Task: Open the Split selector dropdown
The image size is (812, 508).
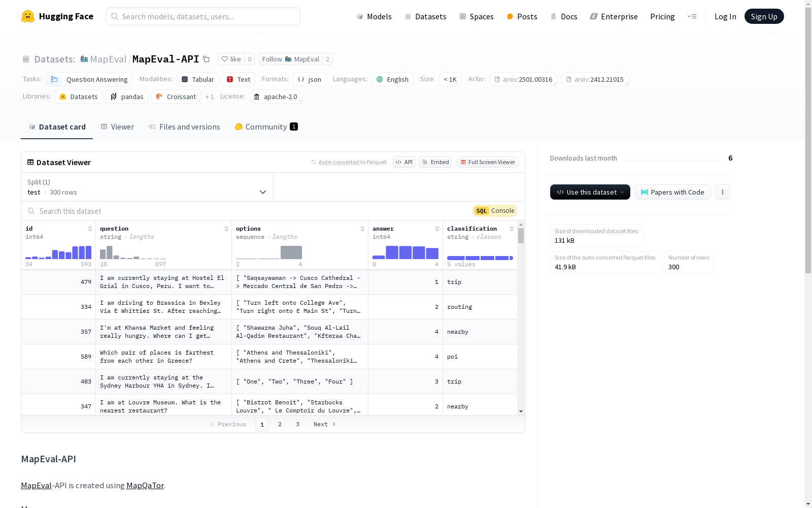Action: click(x=263, y=192)
